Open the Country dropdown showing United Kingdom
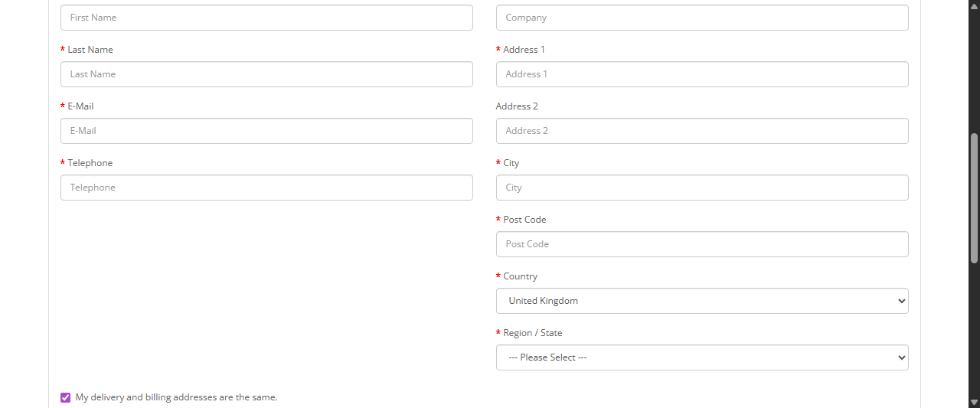 tap(701, 301)
